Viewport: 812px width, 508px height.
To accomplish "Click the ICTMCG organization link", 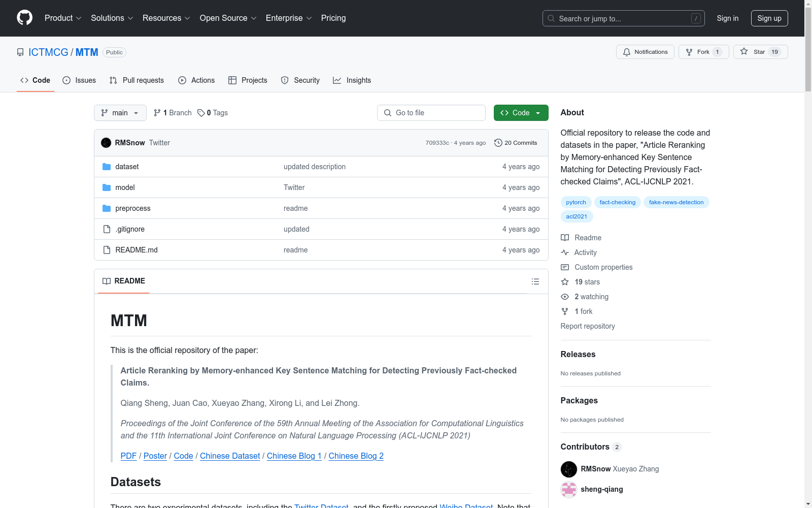I will point(48,52).
